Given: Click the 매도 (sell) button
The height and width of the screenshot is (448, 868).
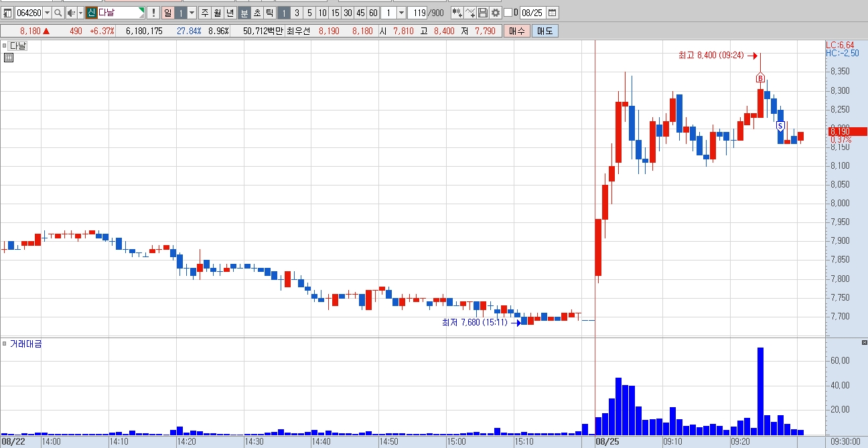Looking at the screenshot, I should coord(545,31).
